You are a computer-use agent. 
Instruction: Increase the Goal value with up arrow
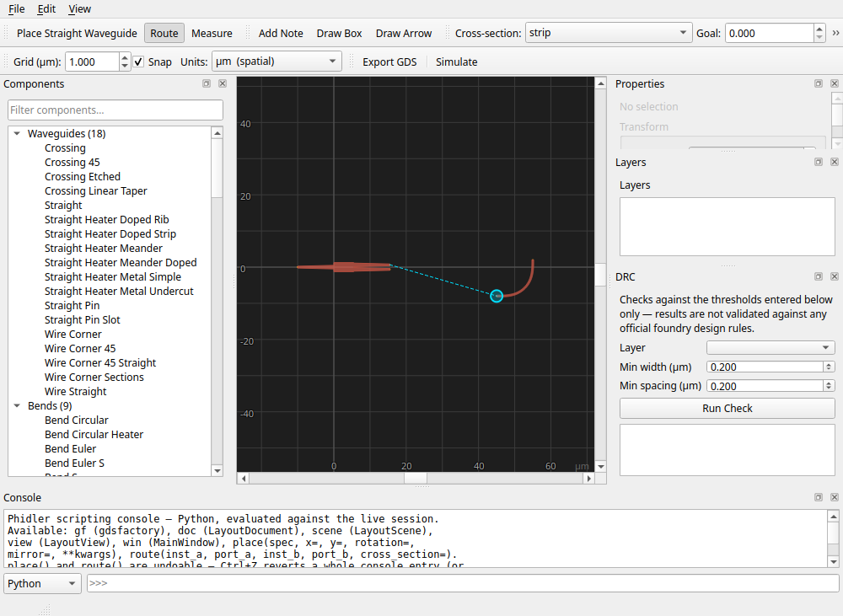(819, 29)
